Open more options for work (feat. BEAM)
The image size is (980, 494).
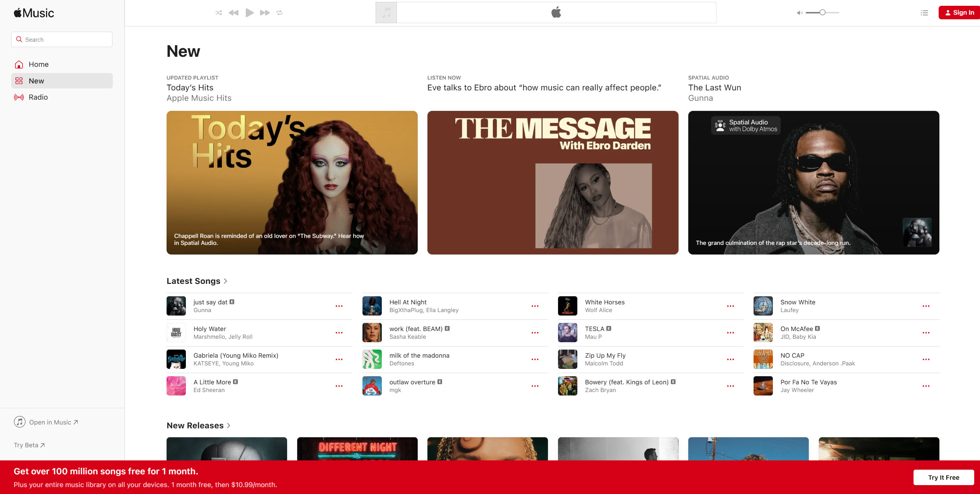[x=535, y=333]
